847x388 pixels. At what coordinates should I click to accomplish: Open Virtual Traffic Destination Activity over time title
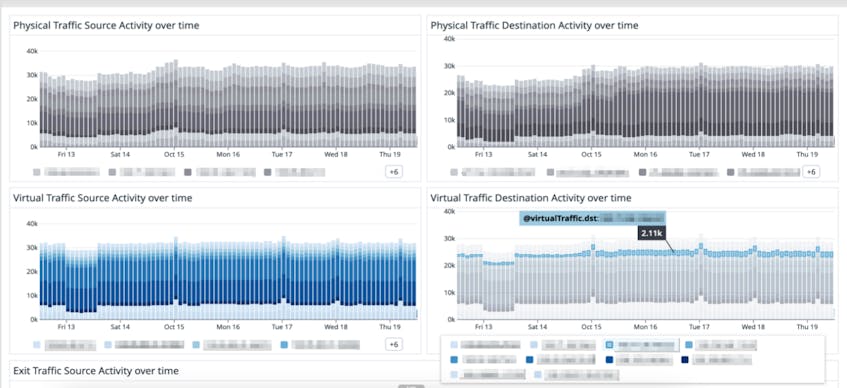pyautogui.click(x=530, y=198)
